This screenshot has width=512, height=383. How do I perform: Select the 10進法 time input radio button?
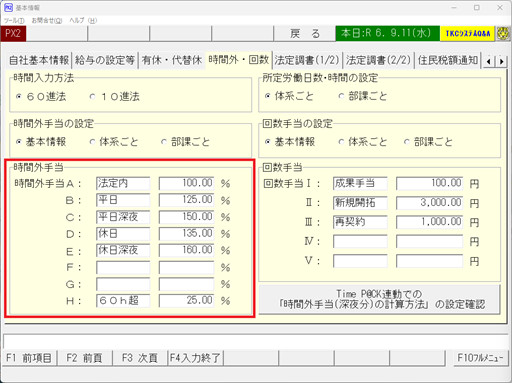point(92,97)
